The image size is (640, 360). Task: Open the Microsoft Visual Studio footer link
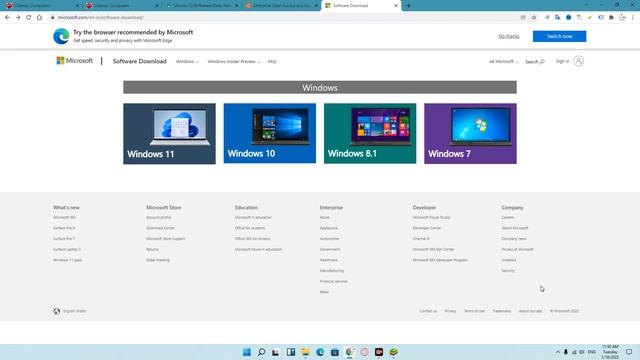coord(431,218)
